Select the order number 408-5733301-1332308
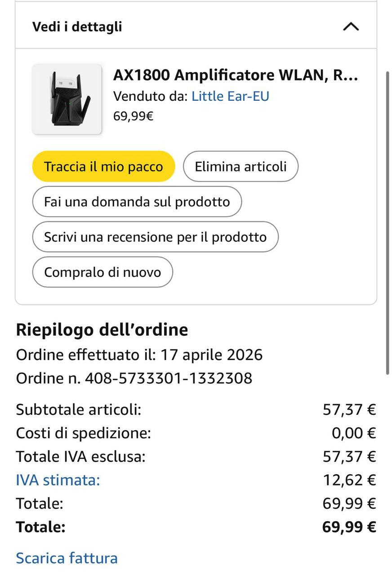 tap(169, 378)
